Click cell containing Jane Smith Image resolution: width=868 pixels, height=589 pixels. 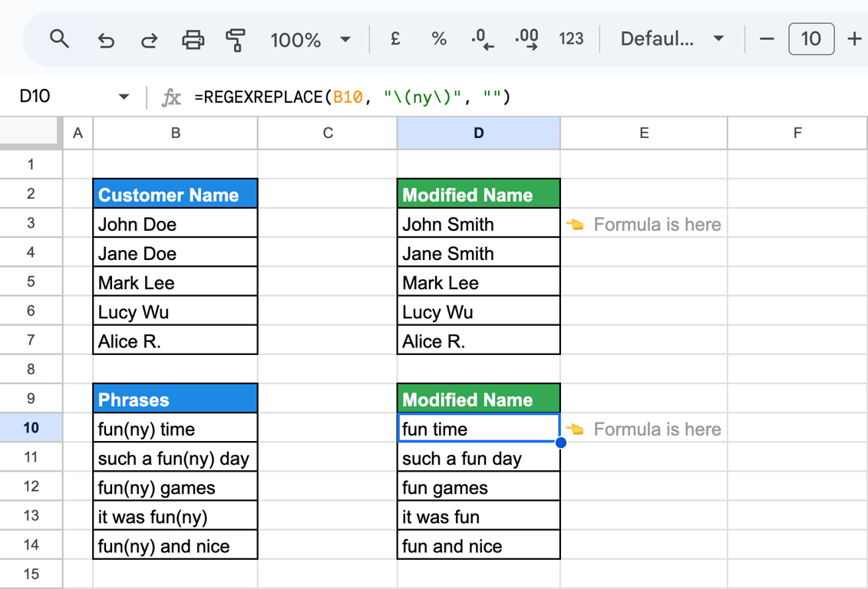point(479,252)
